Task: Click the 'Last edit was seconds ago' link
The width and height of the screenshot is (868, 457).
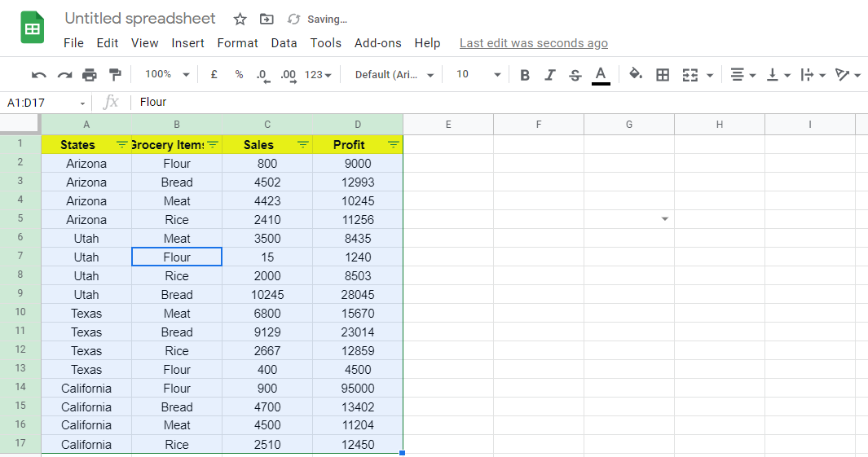Action: [x=533, y=43]
